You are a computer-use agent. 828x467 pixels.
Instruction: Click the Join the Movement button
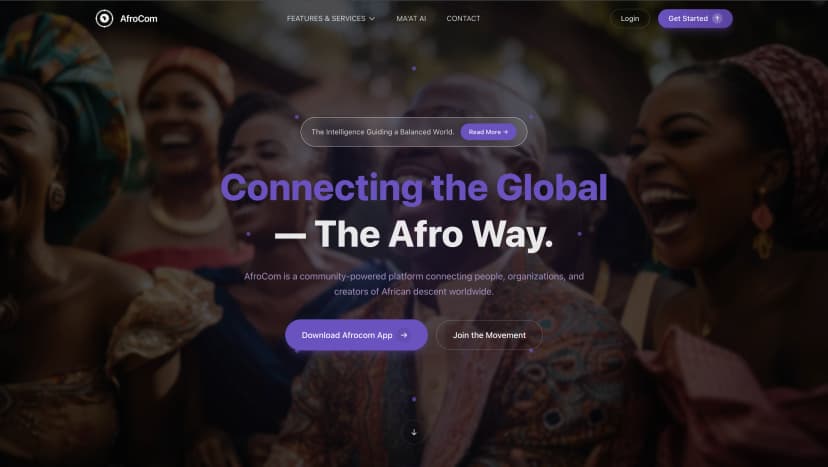coord(489,335)
